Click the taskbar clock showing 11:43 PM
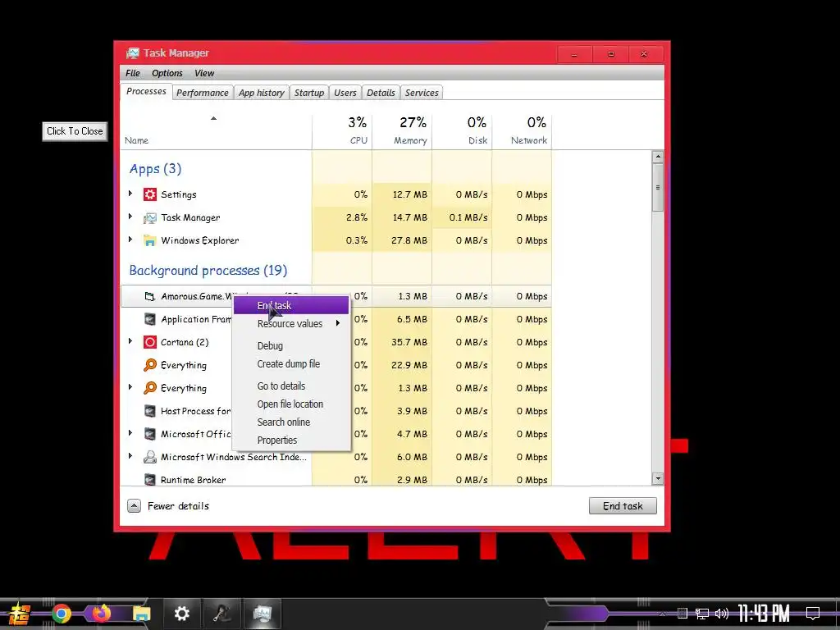This screenshot has width=840, height=630. point(764,613)
